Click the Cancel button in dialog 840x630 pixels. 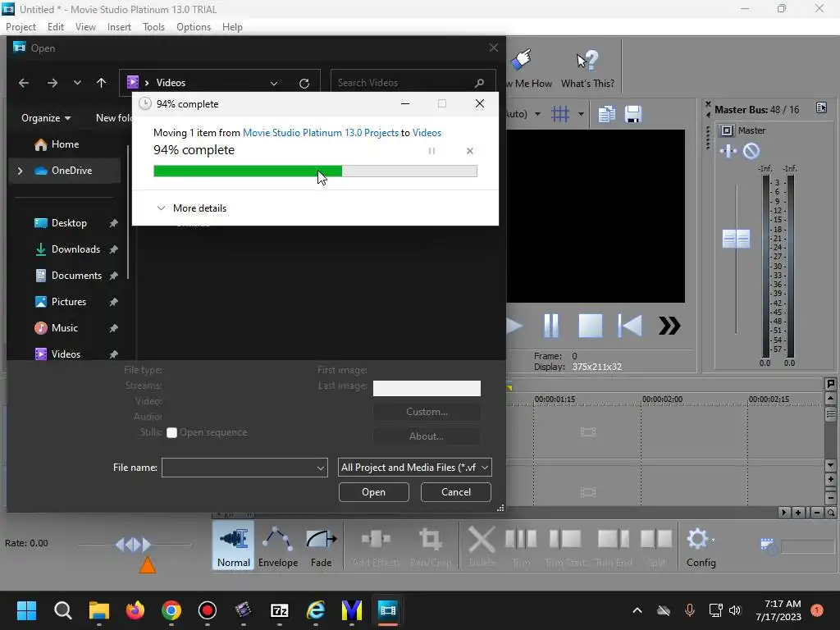click(456, 492)
